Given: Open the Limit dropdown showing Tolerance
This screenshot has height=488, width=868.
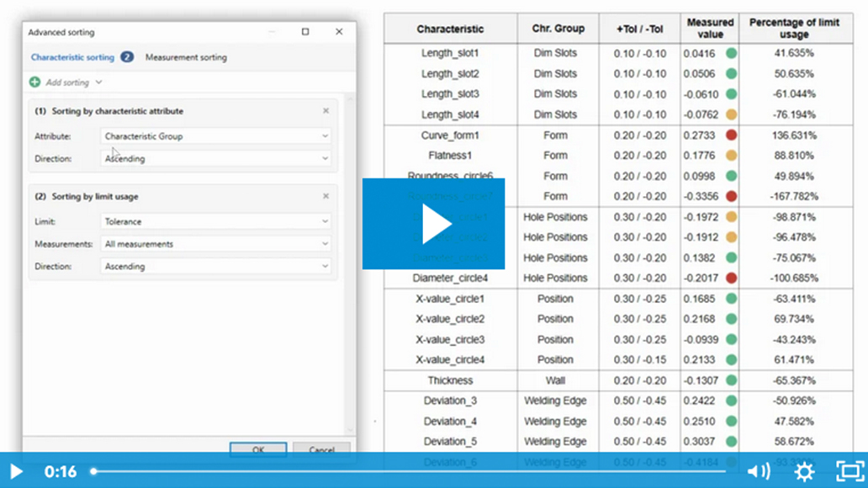Looking at the screenshot, I should pos(215,221).
